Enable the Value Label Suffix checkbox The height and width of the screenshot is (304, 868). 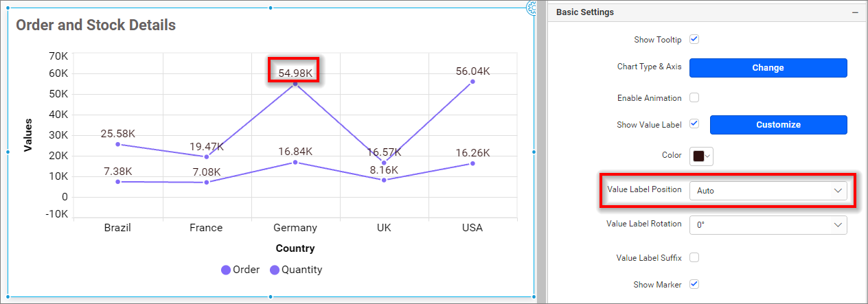click(694, 257)
